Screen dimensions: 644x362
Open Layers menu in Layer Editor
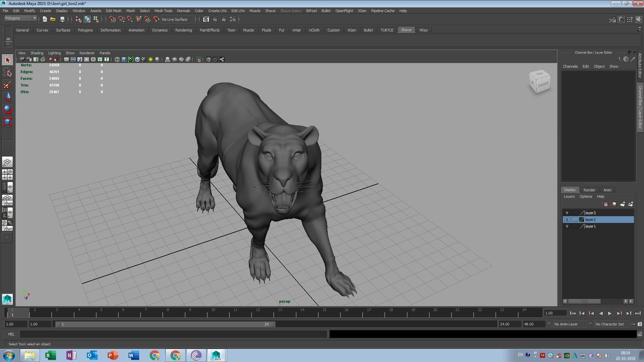(569, 197)
